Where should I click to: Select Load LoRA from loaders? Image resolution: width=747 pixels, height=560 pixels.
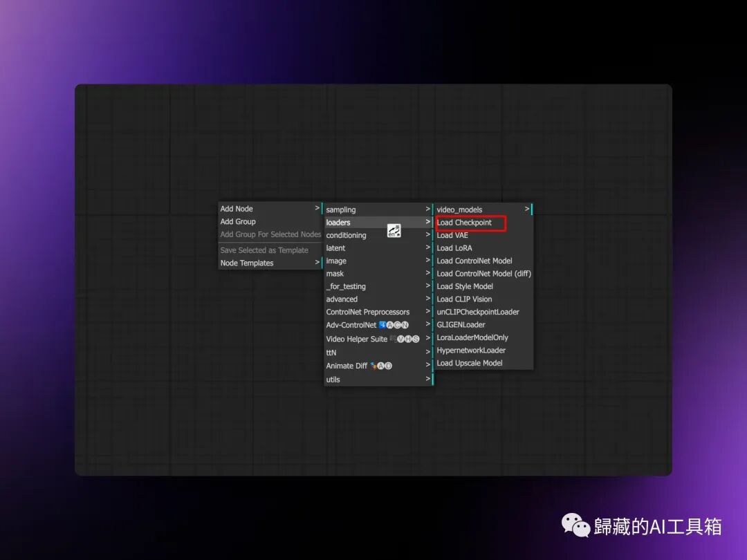click(x=483, y=248)
